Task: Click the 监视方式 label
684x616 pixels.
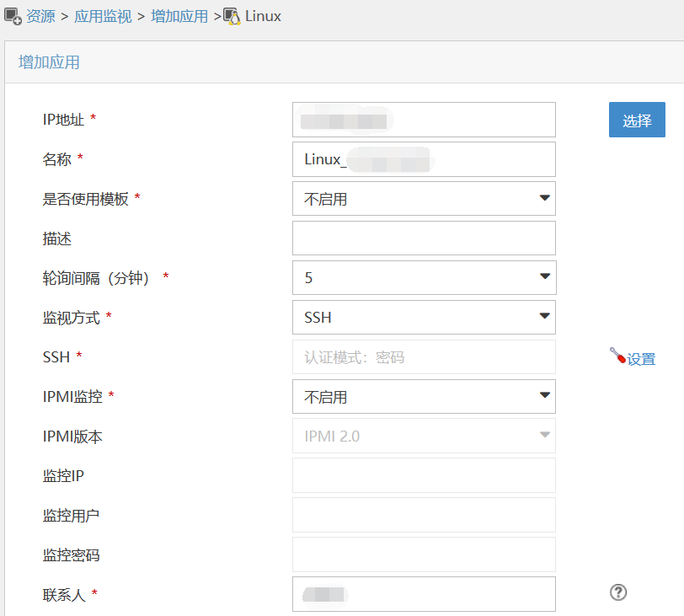Action: point(71,318)
